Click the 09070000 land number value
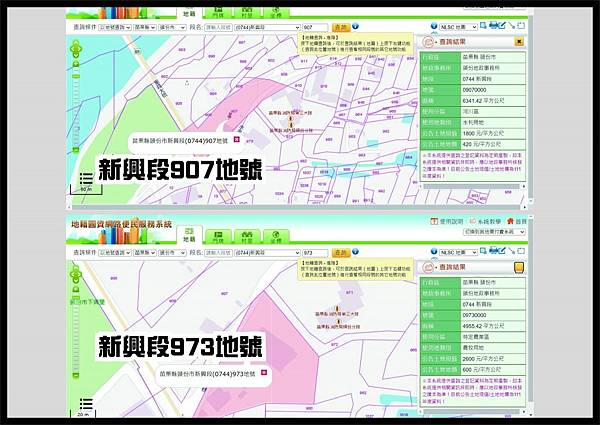The height and width of the screenshot is (425, 600). (474, 90)
